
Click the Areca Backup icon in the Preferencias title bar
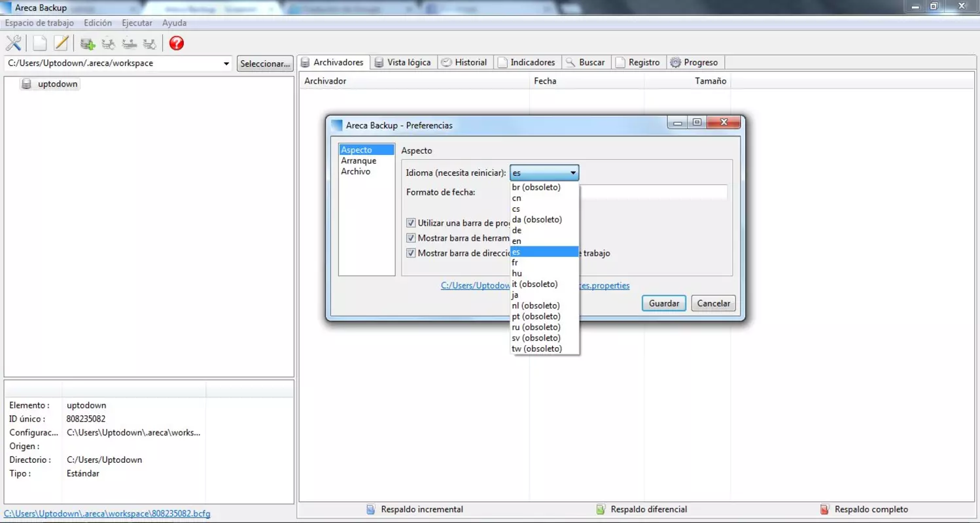tap(337, 125)
